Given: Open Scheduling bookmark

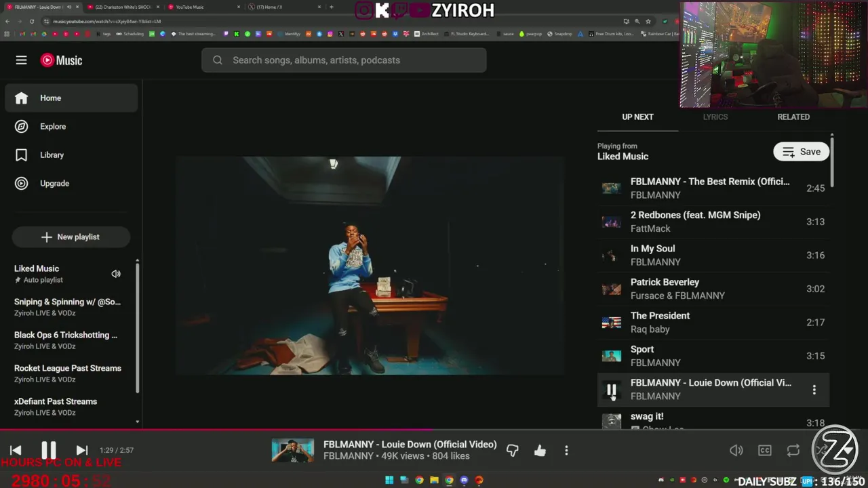Looking at the screenshot, I should (130, 34).
